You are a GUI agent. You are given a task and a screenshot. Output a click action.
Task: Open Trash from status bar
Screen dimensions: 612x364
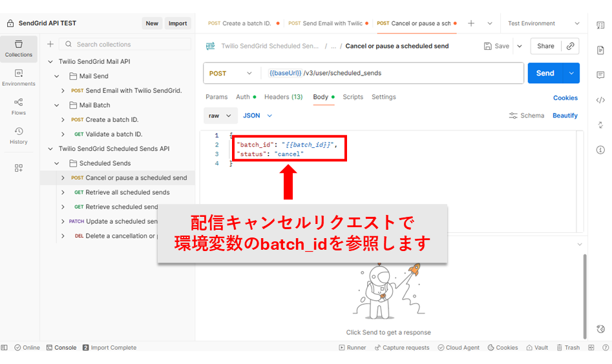tap(568, 348)
